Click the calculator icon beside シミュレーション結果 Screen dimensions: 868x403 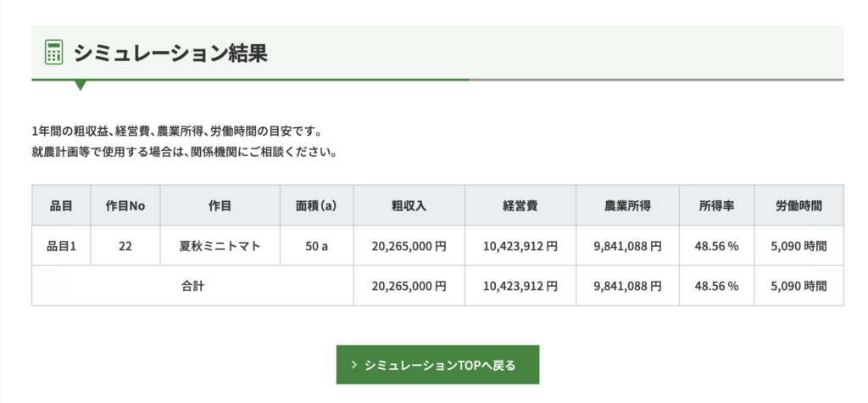[x=53, y=53]
